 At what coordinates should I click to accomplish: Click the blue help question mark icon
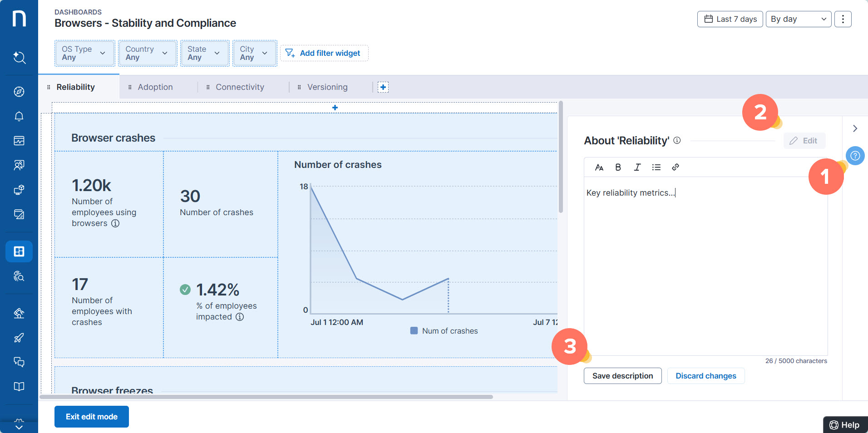pyautogui.click(x=855, y=156)
